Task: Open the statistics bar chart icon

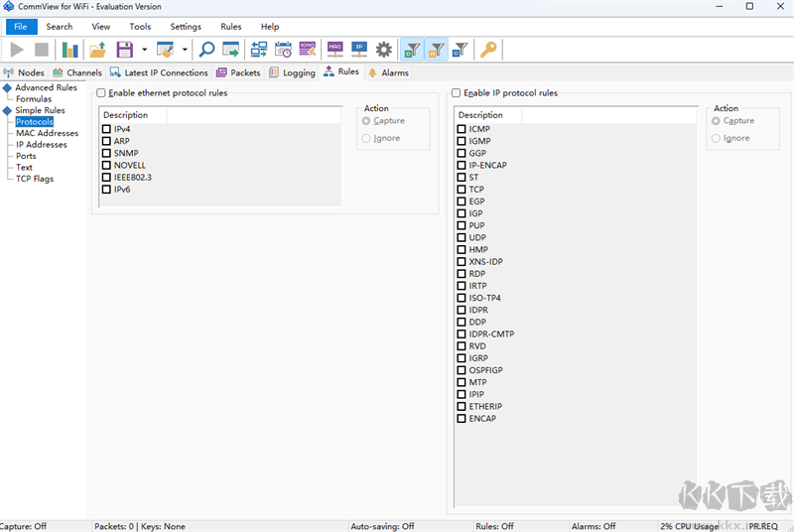Action: tap(70, 49)
